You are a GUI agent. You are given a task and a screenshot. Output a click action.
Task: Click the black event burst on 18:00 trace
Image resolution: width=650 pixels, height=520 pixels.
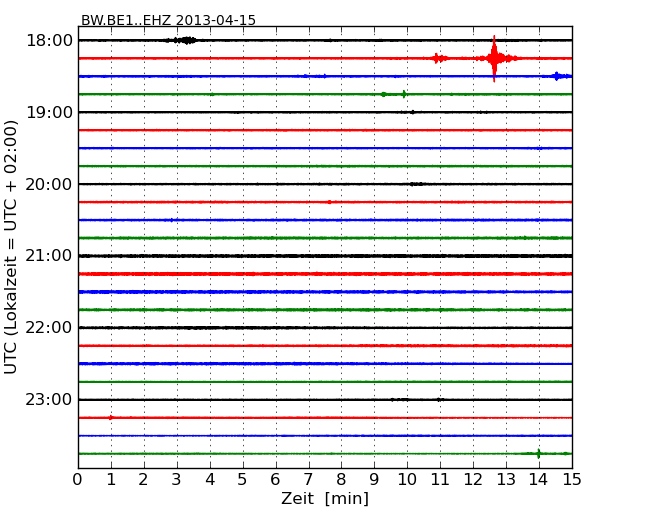[184, 40]
